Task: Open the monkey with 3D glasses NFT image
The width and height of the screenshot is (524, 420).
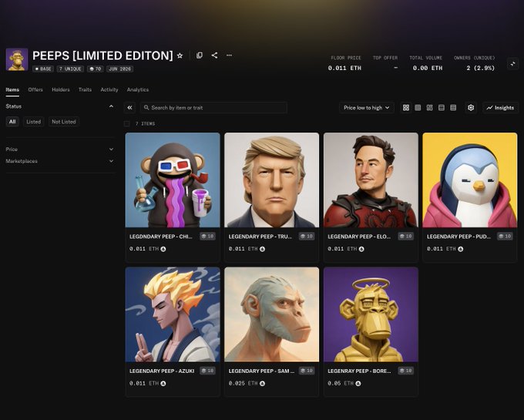Action: point(173,180)
